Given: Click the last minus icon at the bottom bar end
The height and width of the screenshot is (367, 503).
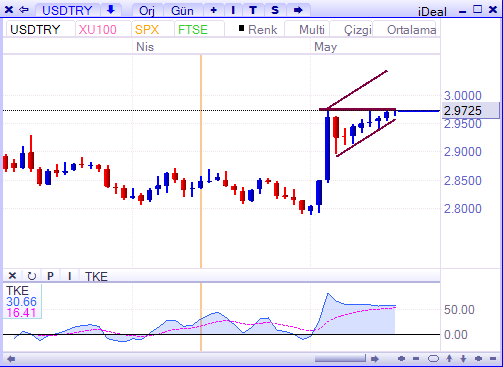Looking at the screenshot, I should pyautogui.click(x=493, y=359).
